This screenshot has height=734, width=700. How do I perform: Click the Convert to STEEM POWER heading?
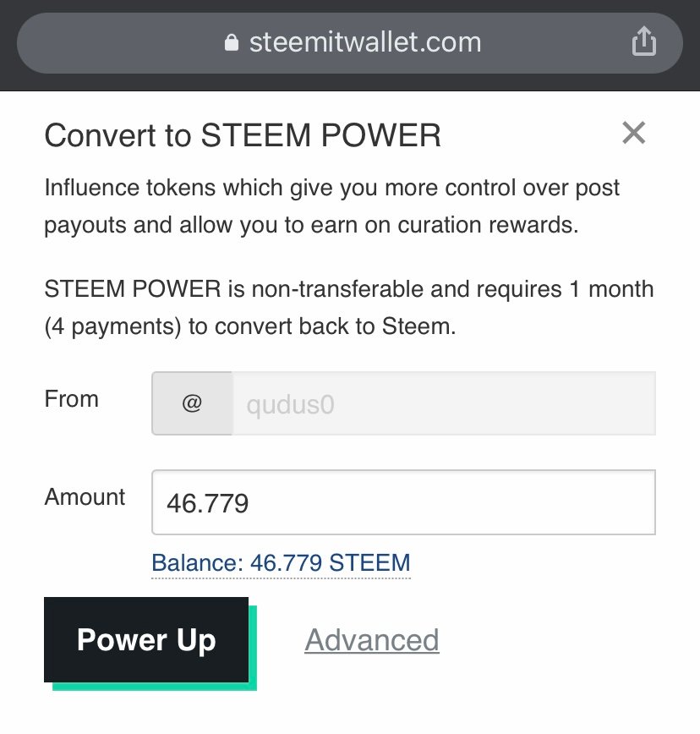click(x=243, y=135)
